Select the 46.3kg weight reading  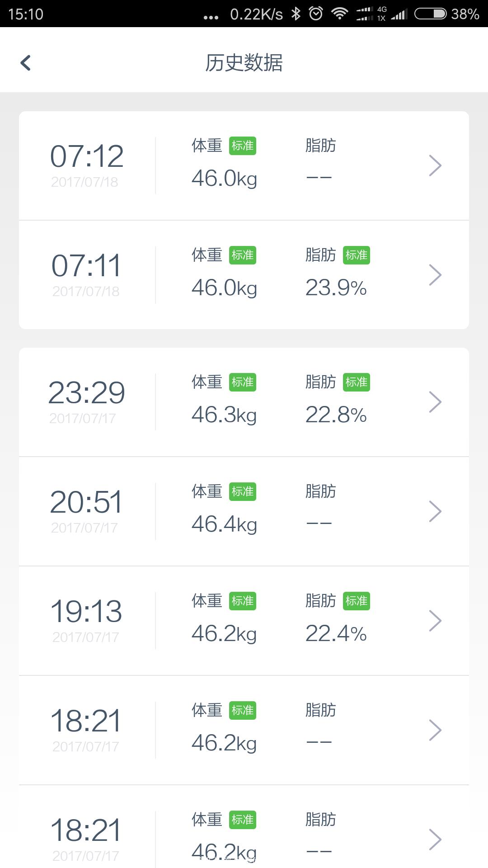pyautogui.click(x=224, y=415)
